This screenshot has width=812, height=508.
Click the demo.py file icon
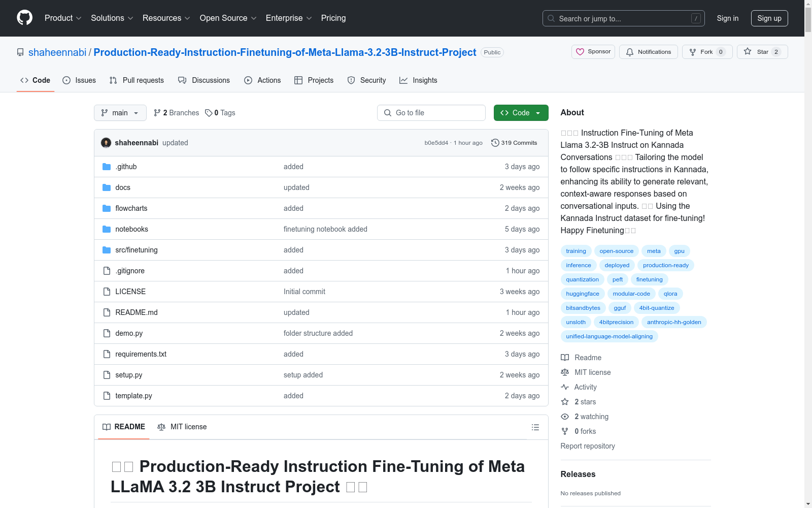click(107, 333)
